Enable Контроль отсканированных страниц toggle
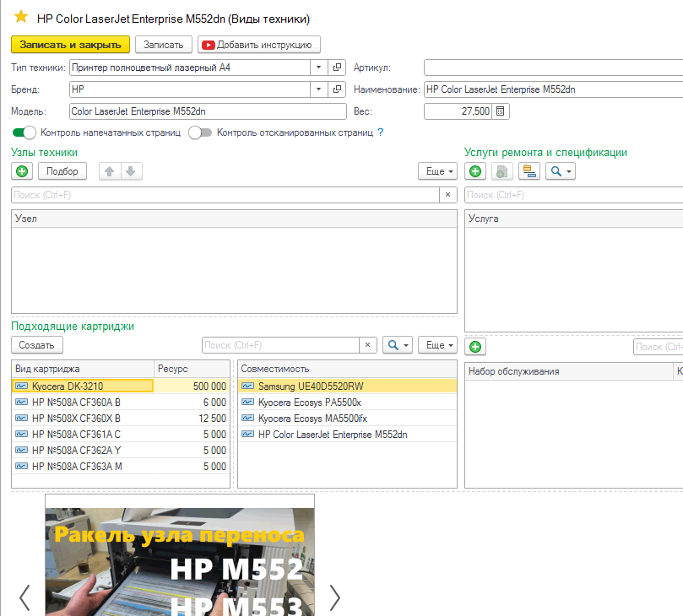Image resolution: width=683 pixels, height=616 pixels. [x=200, y=132]
